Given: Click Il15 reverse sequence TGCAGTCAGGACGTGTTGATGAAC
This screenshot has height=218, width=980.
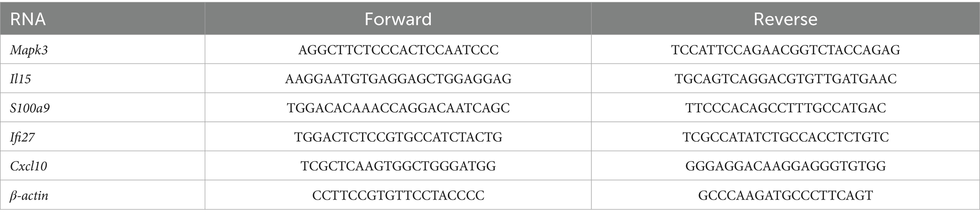Looking at the screenshot, I should [785, 79].
